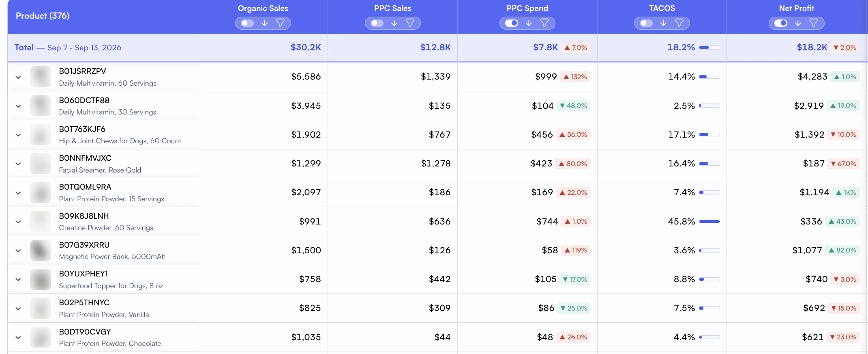This screenshot has height=354, width=868.
Task: Click the Creatine Powder 45.8% TACOS bar
Action: 709,222
